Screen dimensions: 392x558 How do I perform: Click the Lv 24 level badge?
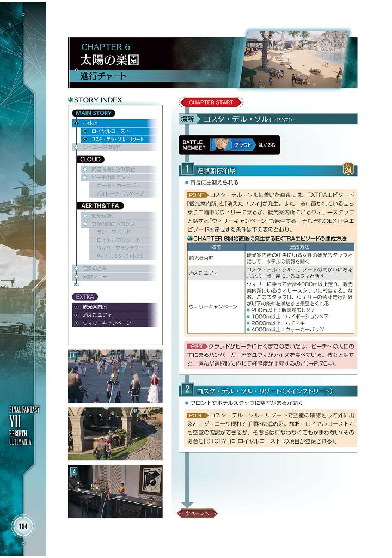tap(348, 169)
